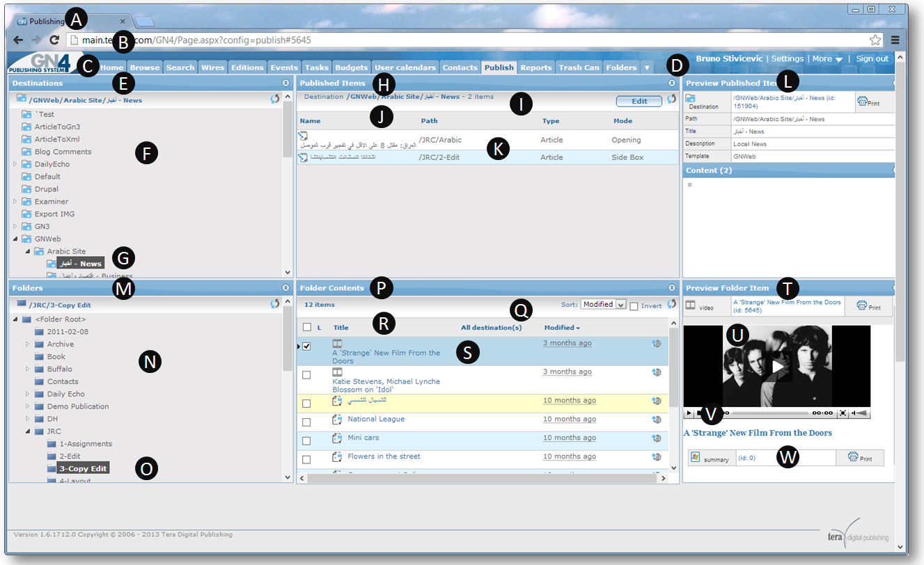Print the summary item
924x565 pixels.
859,458
